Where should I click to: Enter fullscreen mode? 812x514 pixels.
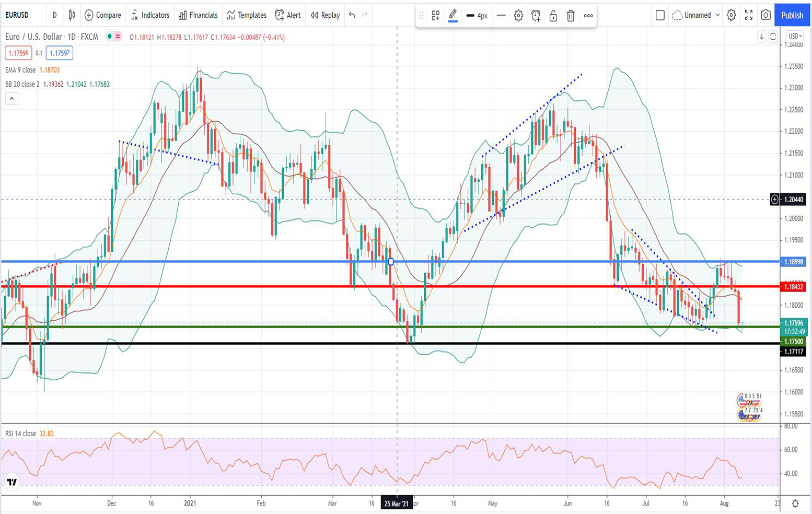coord(748,15)
